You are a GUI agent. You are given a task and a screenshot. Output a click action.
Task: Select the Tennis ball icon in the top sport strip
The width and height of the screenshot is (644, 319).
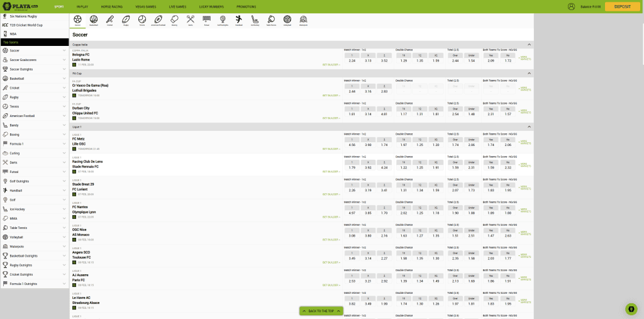[142, 19]
